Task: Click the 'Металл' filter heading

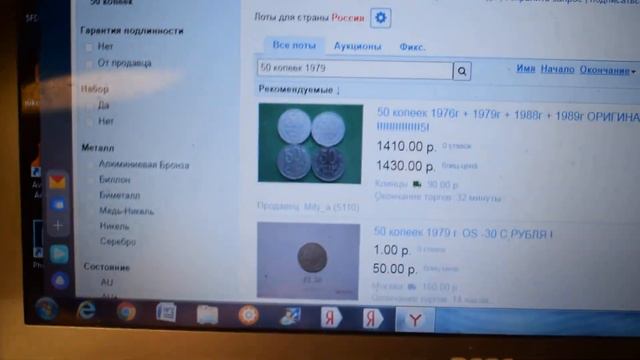Action: click(x=98, y=148)
